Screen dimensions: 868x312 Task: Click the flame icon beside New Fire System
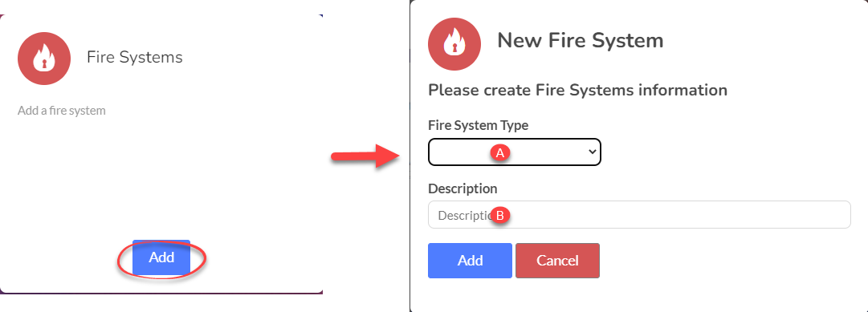click(x=454, y=45)
